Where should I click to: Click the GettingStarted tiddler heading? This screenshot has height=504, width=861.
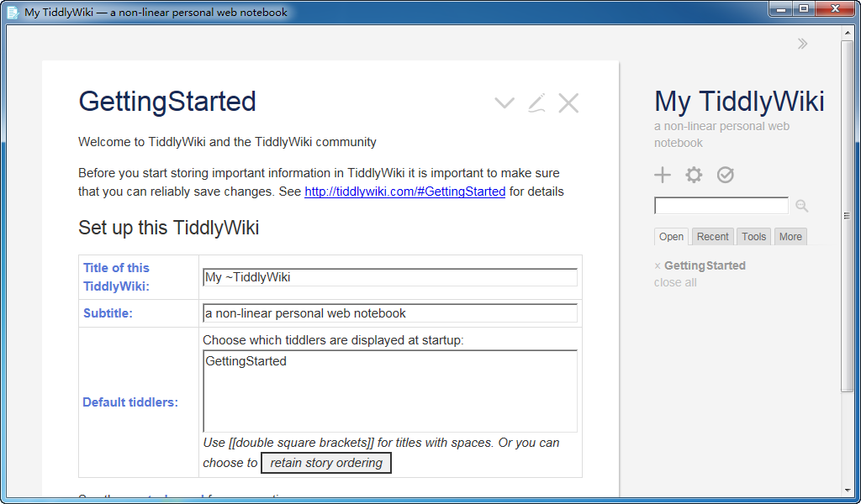167,102
